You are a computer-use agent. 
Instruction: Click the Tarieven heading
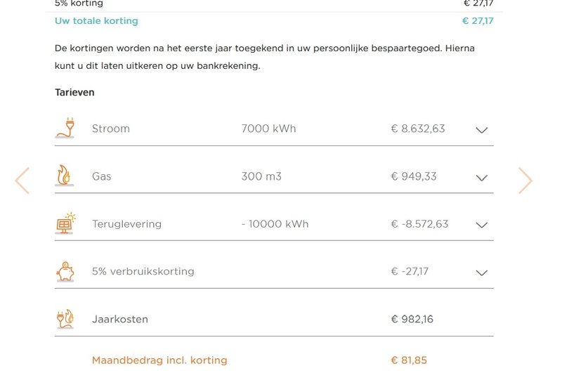coord(74,92)
